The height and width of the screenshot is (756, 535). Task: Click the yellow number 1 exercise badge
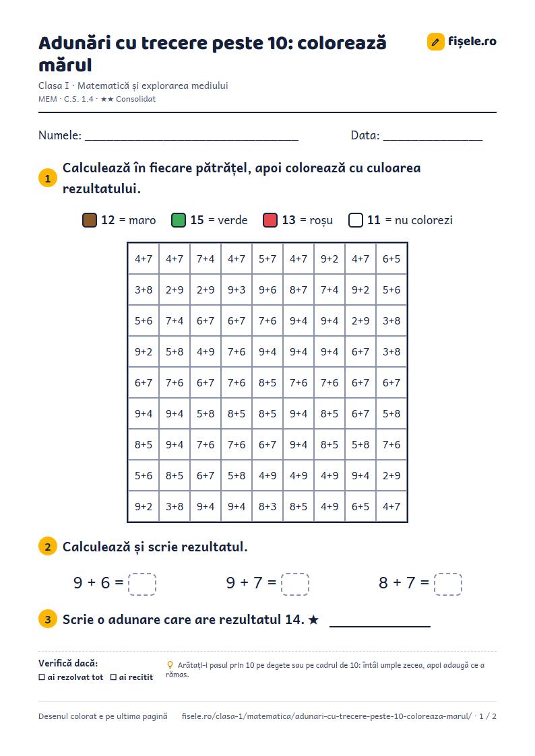pyautogui.click(x=48, y=178)
